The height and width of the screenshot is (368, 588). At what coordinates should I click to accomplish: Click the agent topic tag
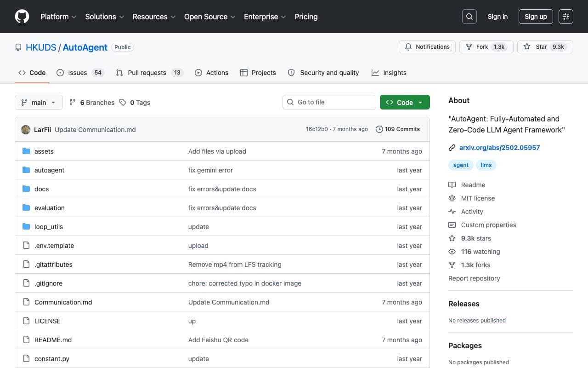[461, 165]
